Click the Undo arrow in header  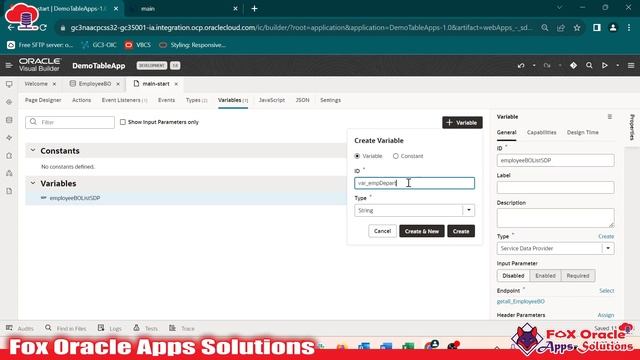(x=521, y=65)
